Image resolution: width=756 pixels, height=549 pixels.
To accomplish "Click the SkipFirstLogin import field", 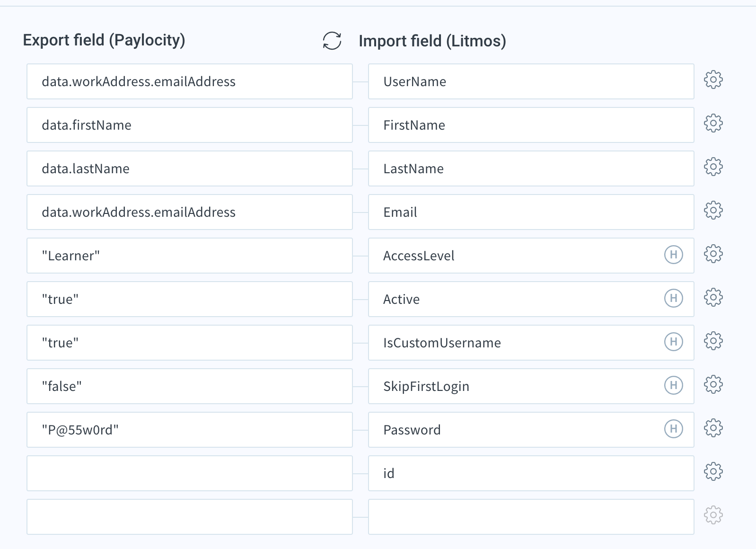I will pos(531,386).
